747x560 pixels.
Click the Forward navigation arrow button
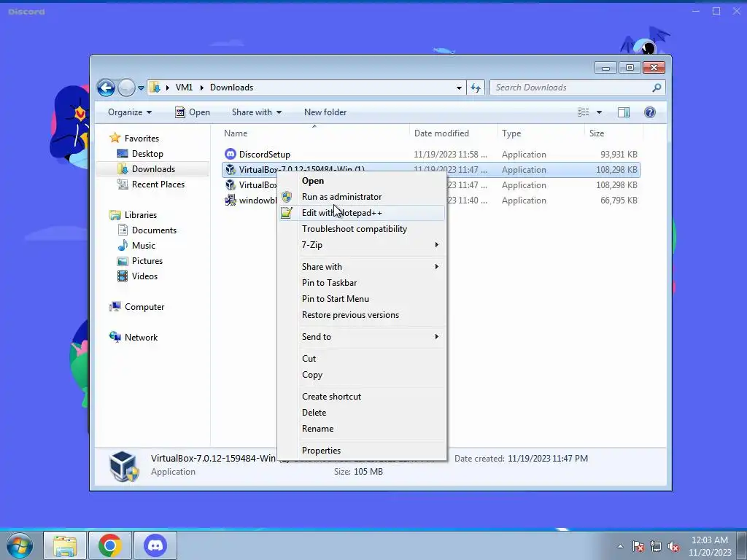(x=126, y=87)
